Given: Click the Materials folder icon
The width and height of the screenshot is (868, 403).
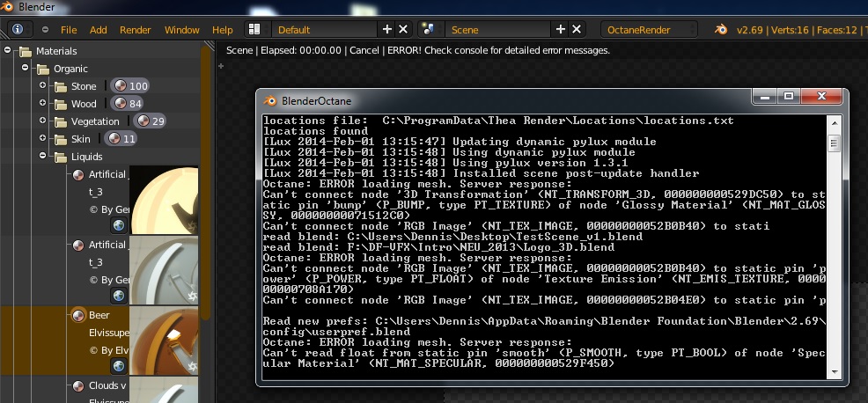Looking at the screenshot, I should pos(26,52).
